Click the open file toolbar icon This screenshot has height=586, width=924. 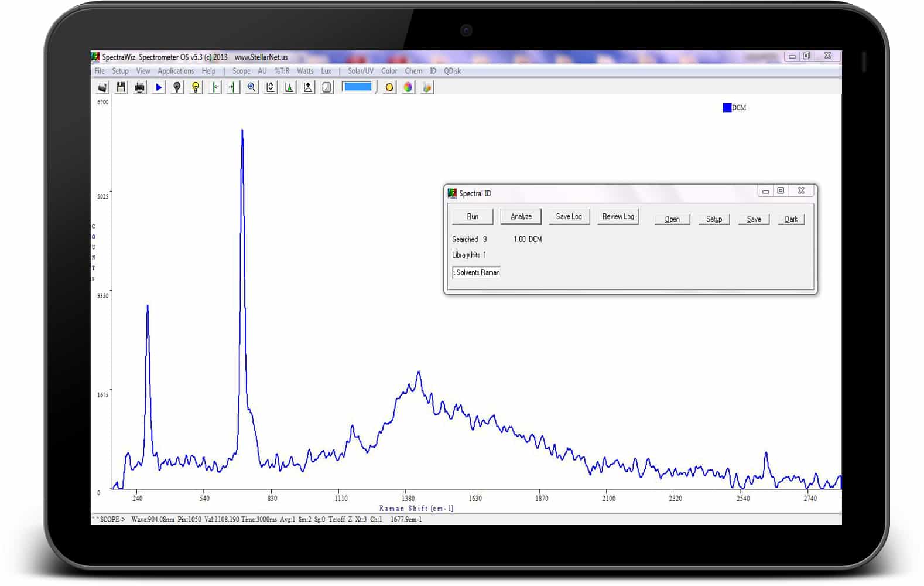(102, 87)
